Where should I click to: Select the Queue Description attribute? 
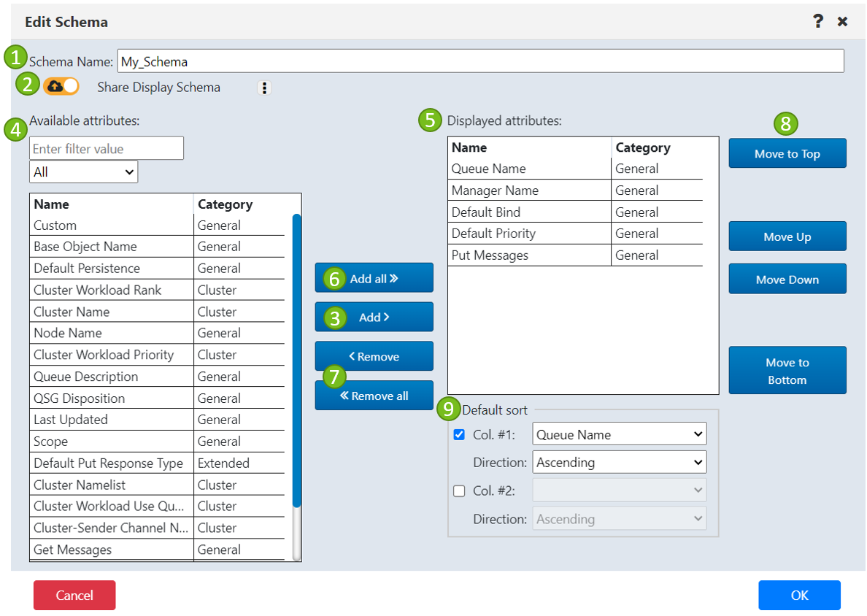[157, 376]
